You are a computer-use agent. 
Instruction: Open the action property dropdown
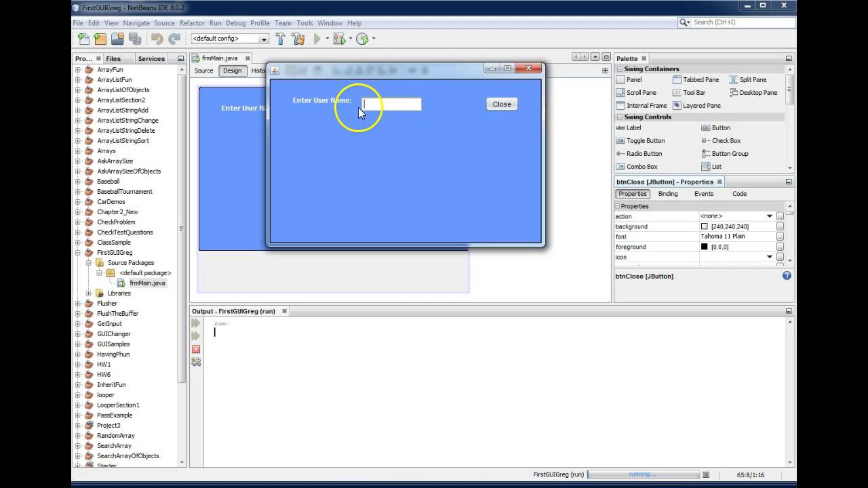click(769, 216)
